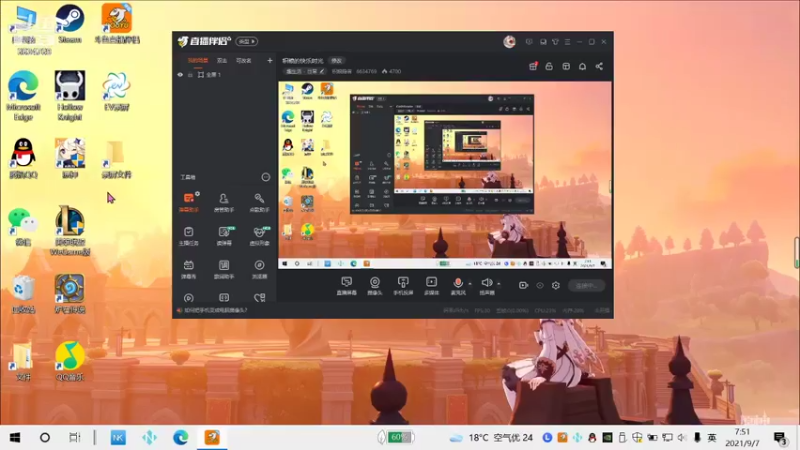Screen dimensions: 800x450
Task: Collapse the 工具箱 toolbox with the round button
Action: pos(266,177)
